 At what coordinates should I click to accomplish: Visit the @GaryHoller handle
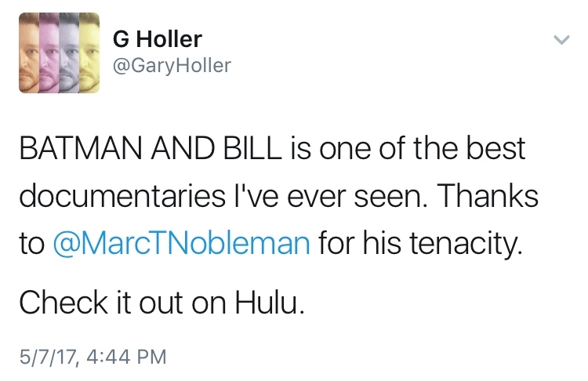coord(173,66)
